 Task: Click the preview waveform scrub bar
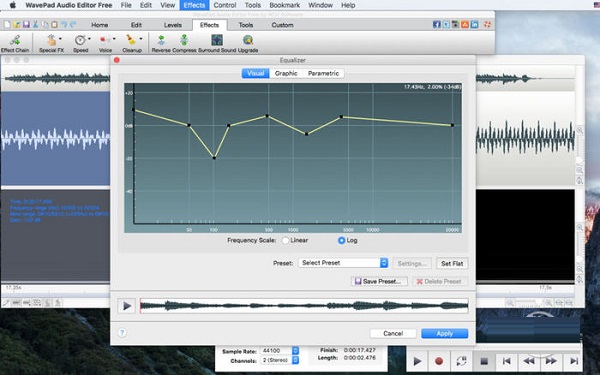(304, 305)
